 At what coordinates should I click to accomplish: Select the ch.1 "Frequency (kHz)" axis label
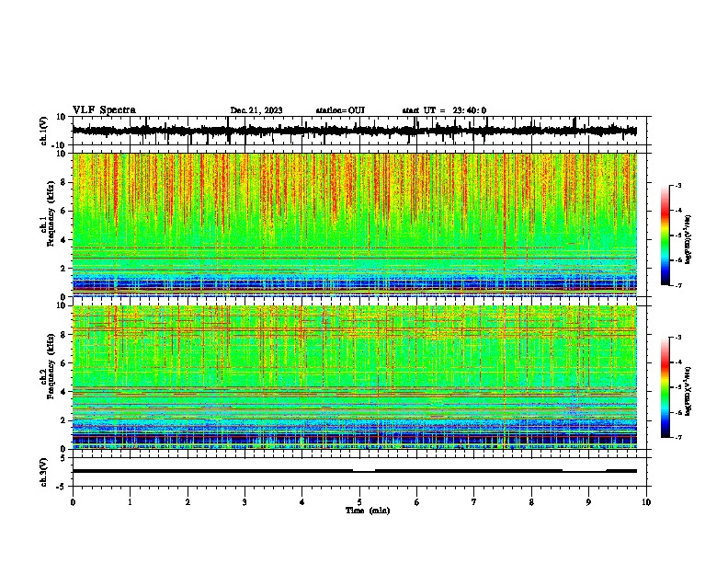51,214
